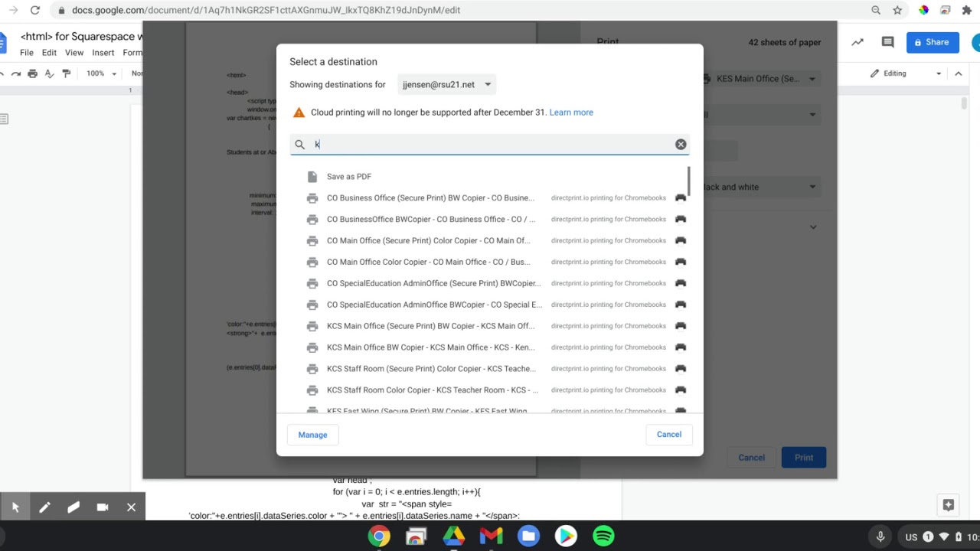Open Google Drive from the shelf
Viewport: 980px width, 551px height.
(453, 536)
